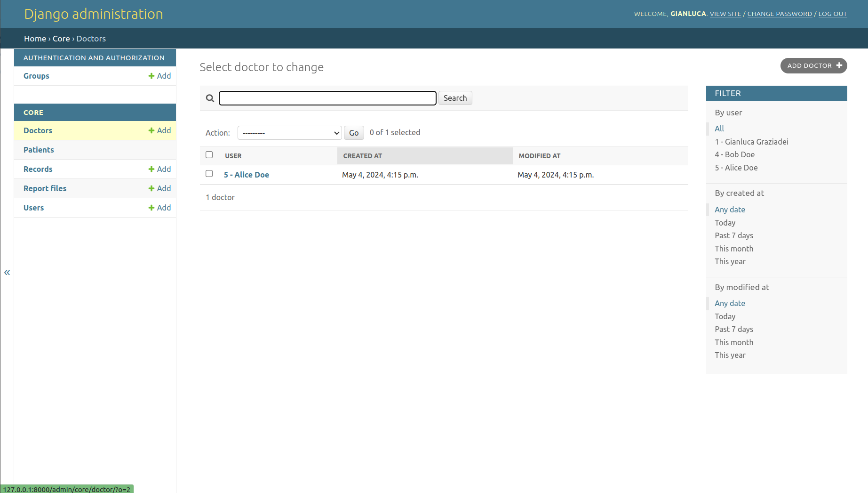868x493 pixels.
Task: Go to Core in the breadcrumb
Action: (61, 39)
